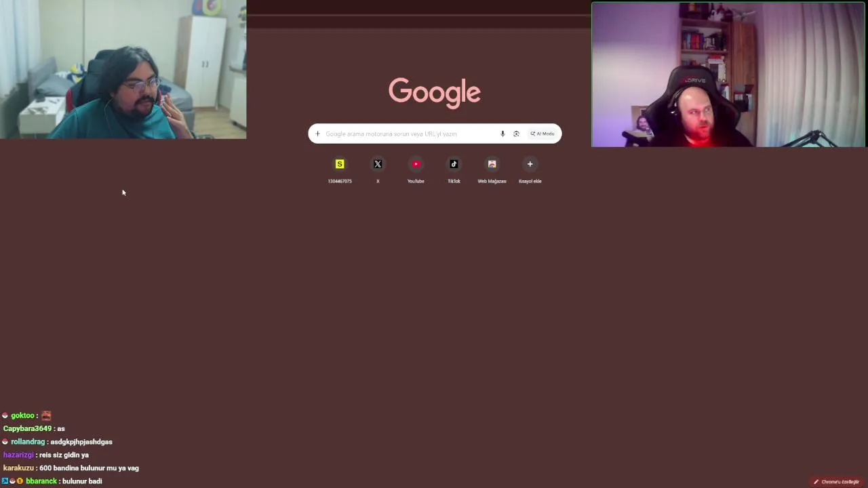Switch on AI Modu button
This screenshot has height=488, width=868.
pos(542,134)
